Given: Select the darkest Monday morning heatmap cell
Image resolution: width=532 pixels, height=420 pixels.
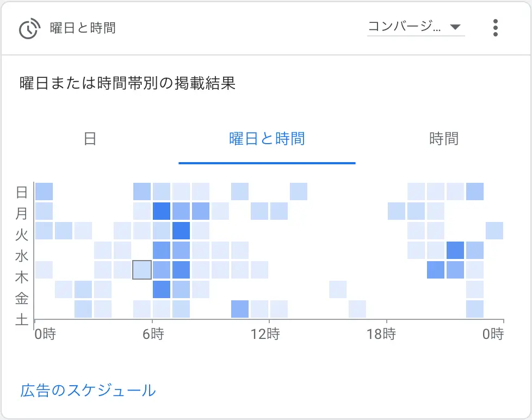Looking at the screenshot, I should tap(160, 211).
